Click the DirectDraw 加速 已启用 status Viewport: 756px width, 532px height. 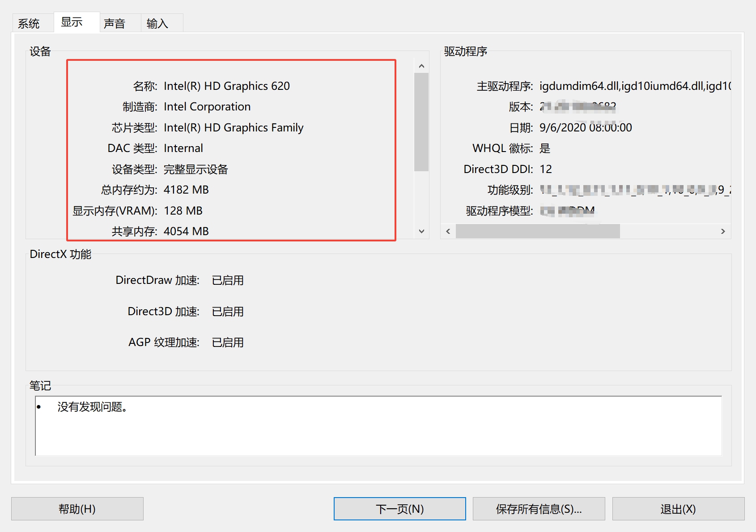click(228, 280)
